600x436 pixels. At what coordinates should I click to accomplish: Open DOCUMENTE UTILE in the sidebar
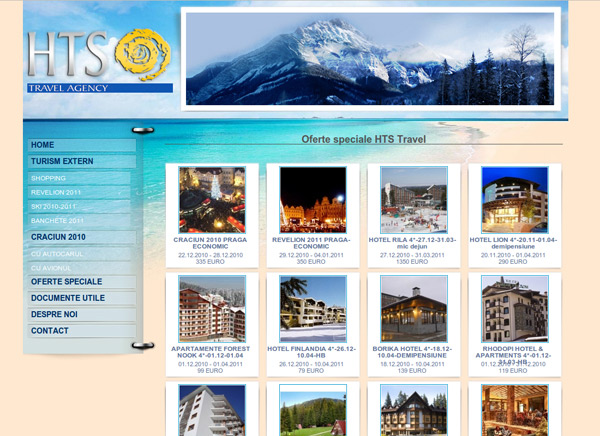82,298
